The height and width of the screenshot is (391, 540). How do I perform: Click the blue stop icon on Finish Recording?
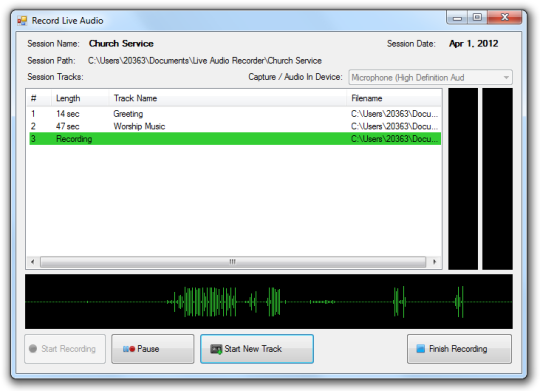coord(420,349)
